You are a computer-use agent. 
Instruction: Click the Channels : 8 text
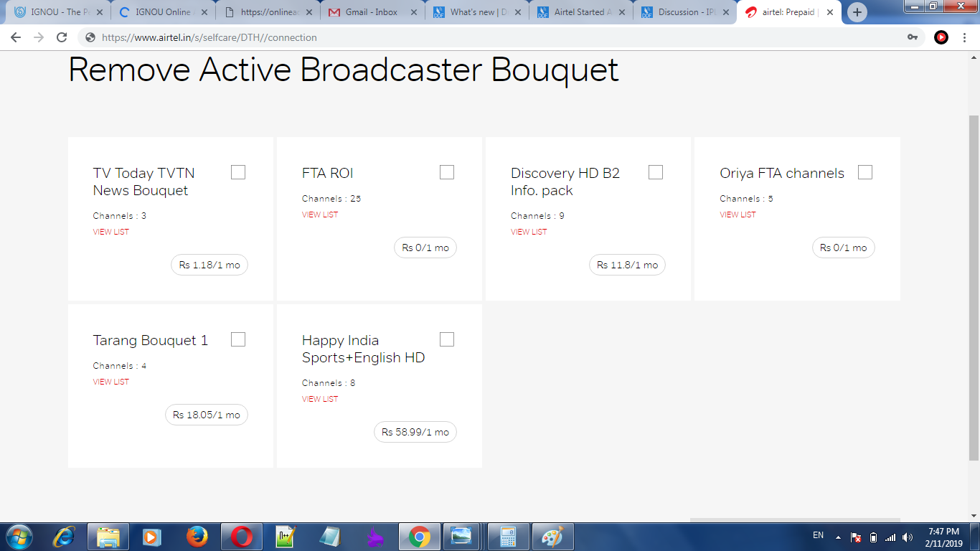(x=329, y=383)
